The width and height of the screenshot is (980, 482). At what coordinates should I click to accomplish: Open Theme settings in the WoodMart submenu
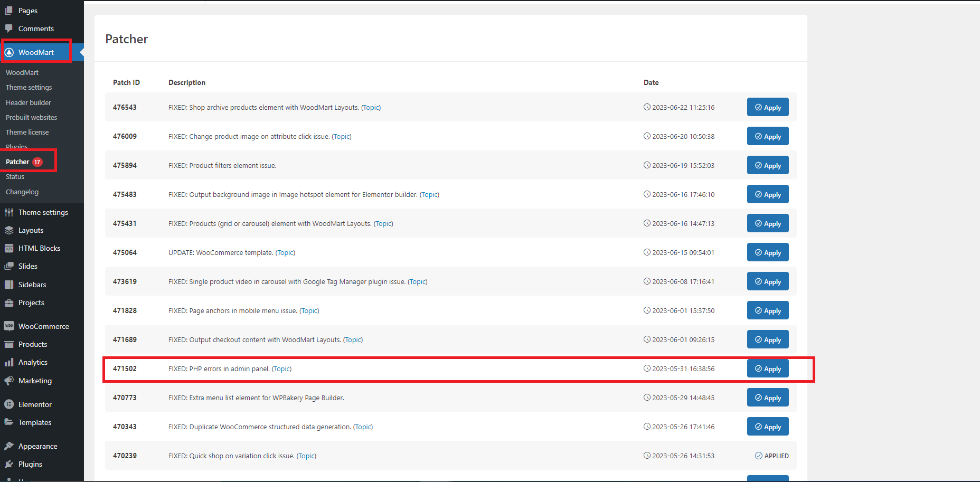point(29,87)
